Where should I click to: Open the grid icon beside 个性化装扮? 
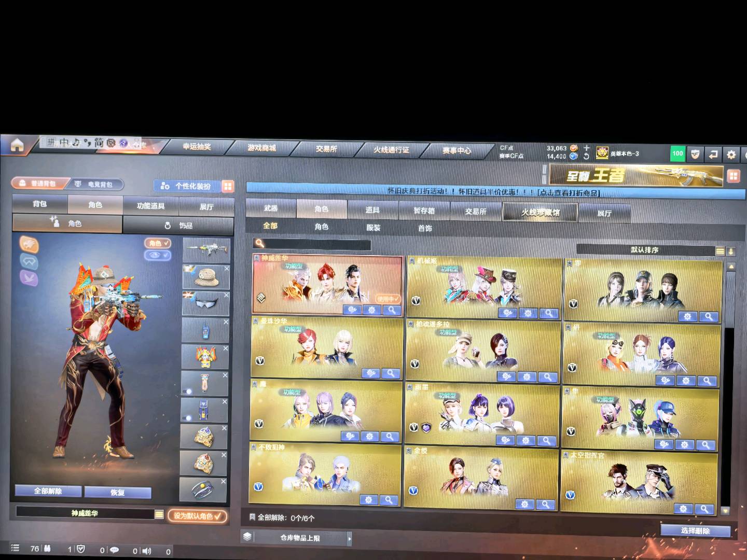[227, 186]
